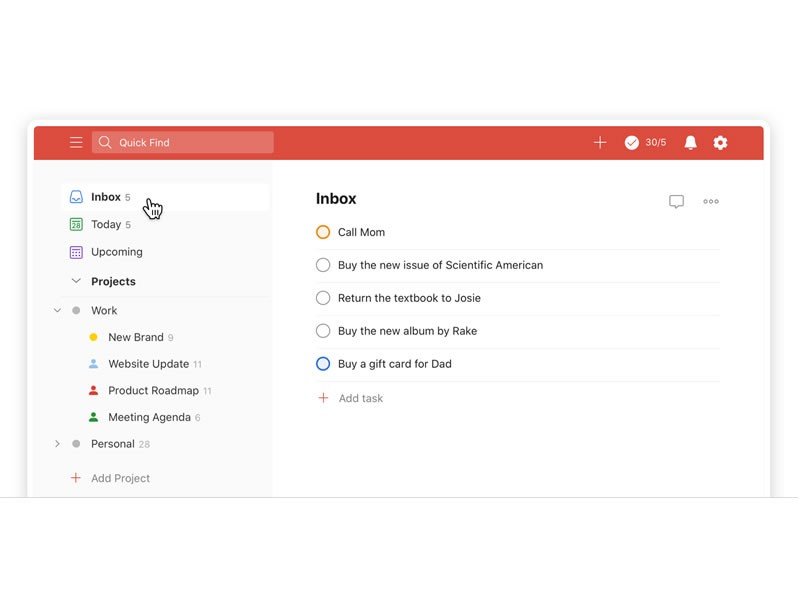Check off Buy a gift card for Dad

pos(322,364)
